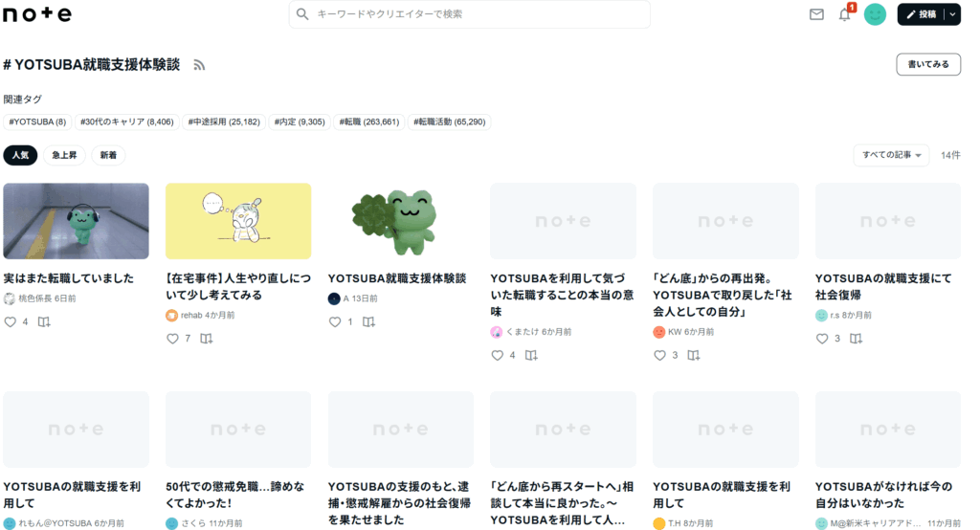Open article 50代での懲戒免職…諦めなくてよかった!
The image size is (980, 530).
click(x=235, y=495)
